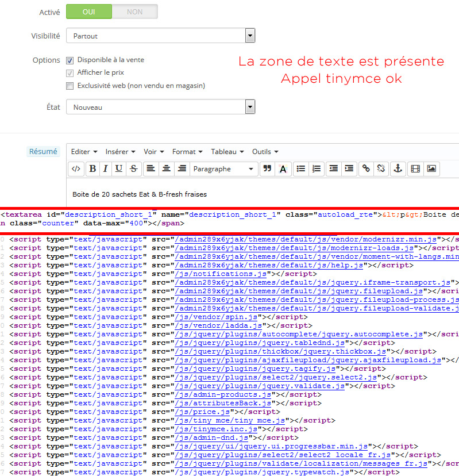
Task: Open the select2_locale_fr.js link
Action: click(x=283, y=455)
